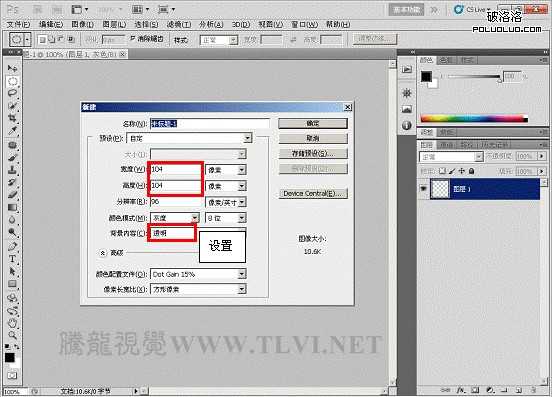
Task: Open the File (文件) menu
Action: click(18, 24)
